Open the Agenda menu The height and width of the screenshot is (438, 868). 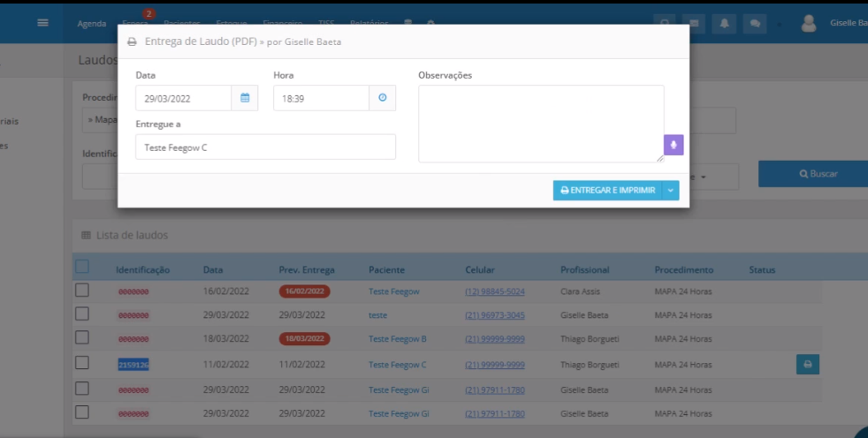92,23
